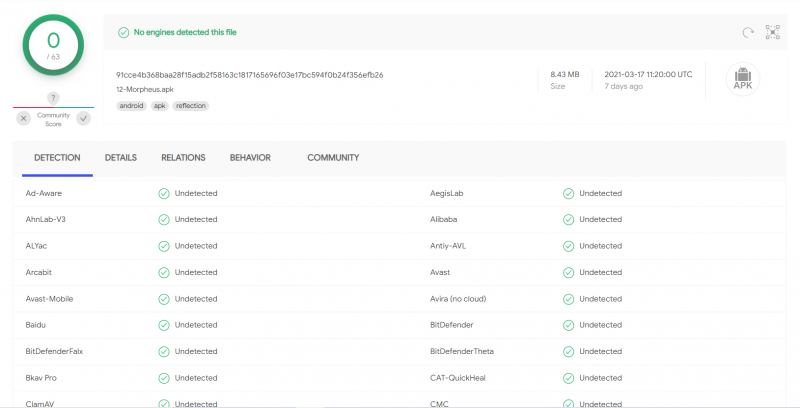This screenshot has height=408, width=800.
Task: Click the Undetected check icon for Avast-Mobile
Action: tap(163, 298)
